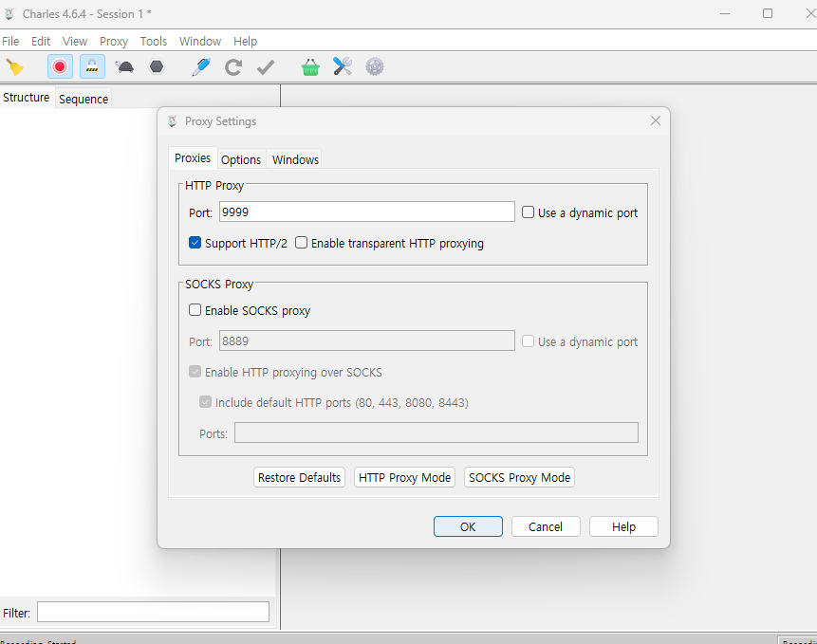Screen dimensions: 817x644
Task: Enable transparent HTTP proxying checkbox
Action: tap(301, 243)
